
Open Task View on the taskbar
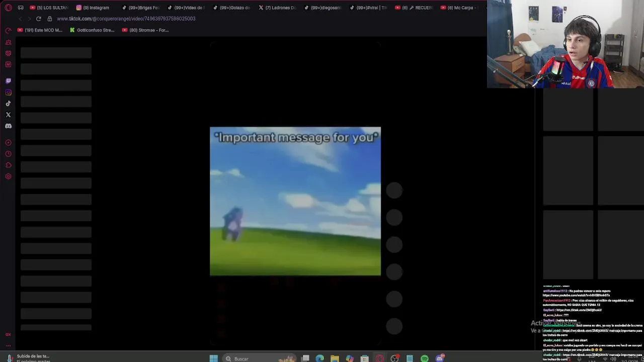tap(305, 358)
